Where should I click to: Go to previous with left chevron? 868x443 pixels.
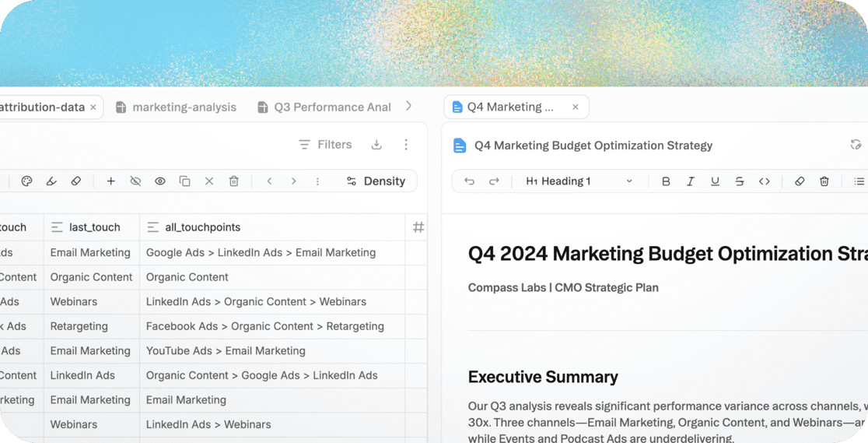point(269,181)
